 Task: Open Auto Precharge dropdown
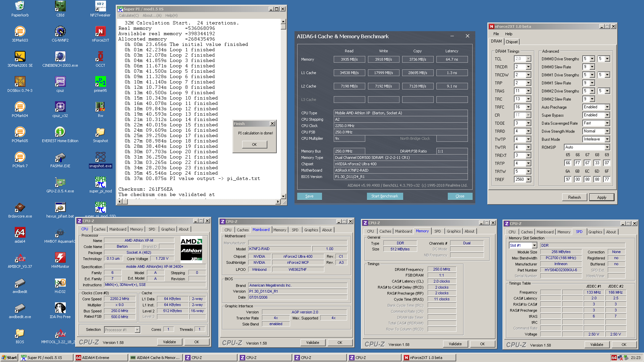[x=607, y=107]
